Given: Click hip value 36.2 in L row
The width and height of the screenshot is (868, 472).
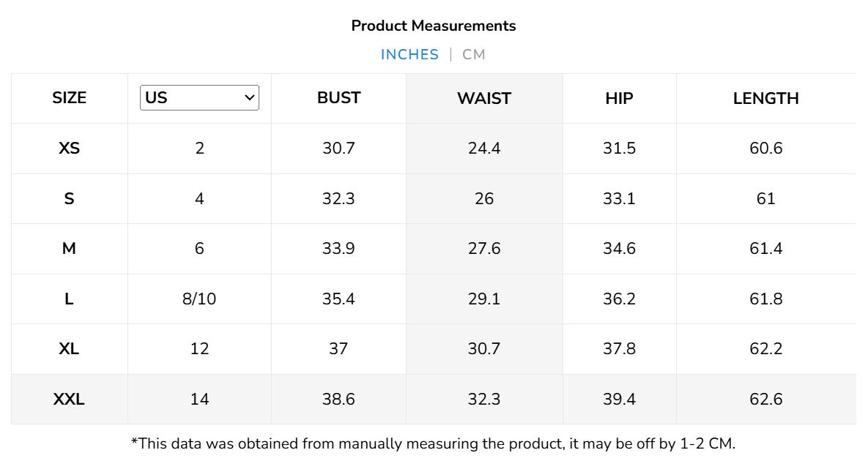Looking at the screenshot, I should point(619,299).
